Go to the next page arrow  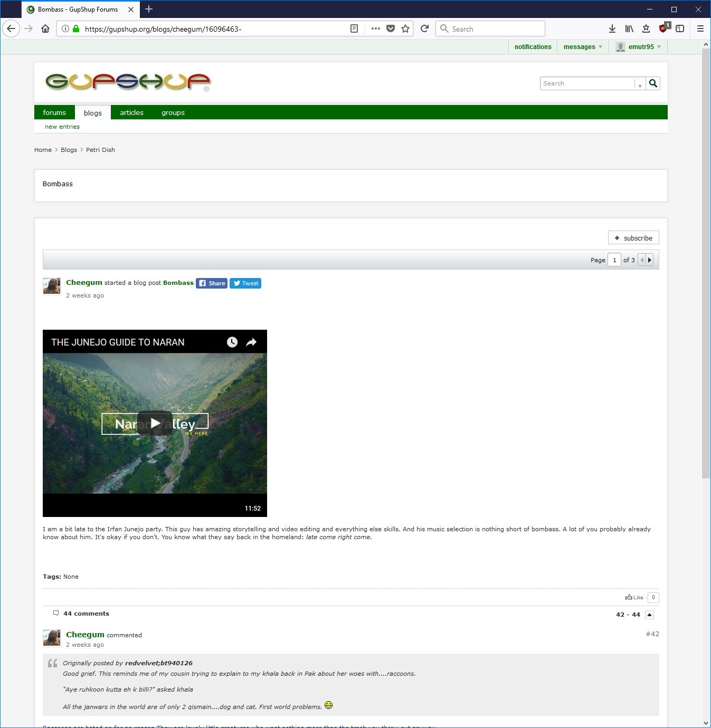coord(650,260)
